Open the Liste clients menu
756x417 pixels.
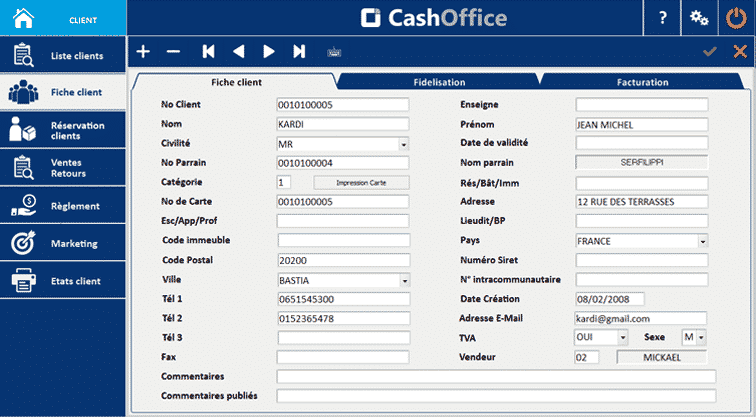point(63,54)
